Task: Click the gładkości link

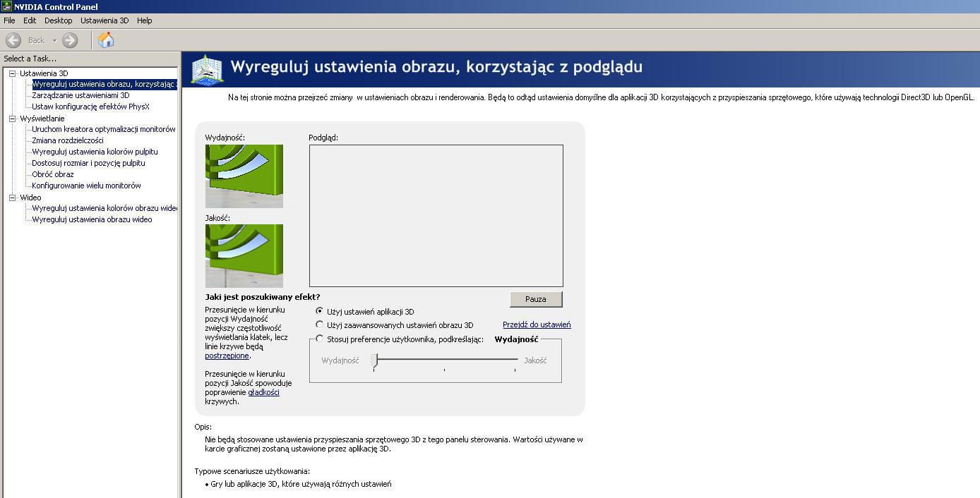Action: 263,392
